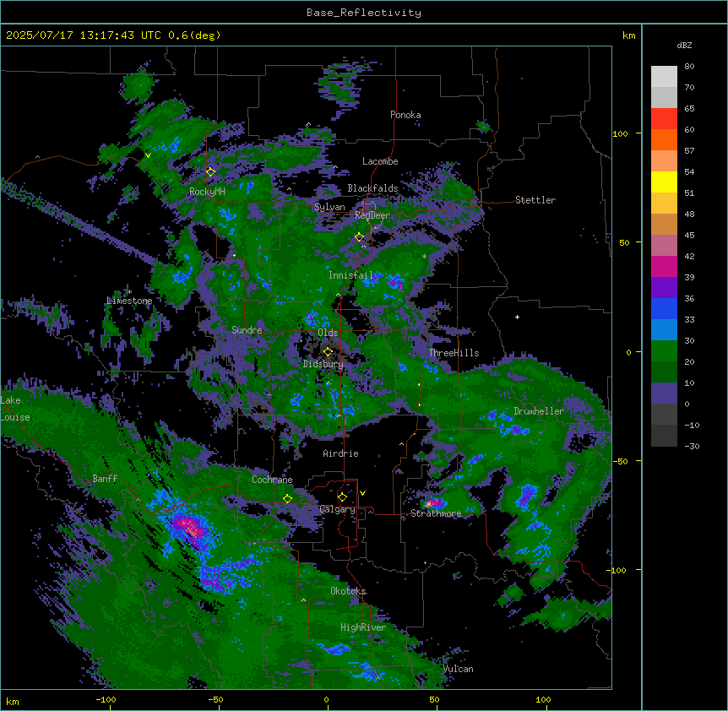728x711 pixels.
Task: Click yellow diamond marker south of RedDeer
Action: (x=360, y=237)
